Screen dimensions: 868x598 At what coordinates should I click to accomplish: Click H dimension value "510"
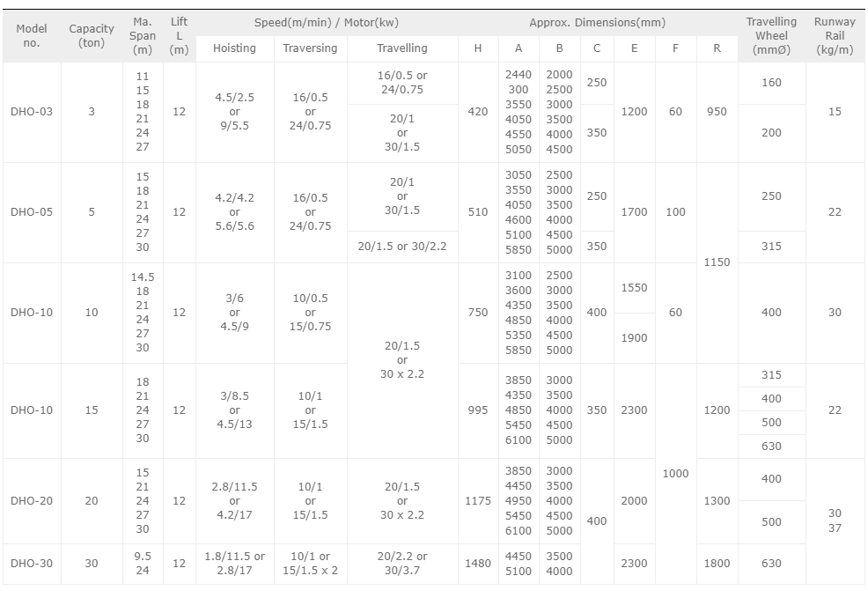tap(478, 211)
